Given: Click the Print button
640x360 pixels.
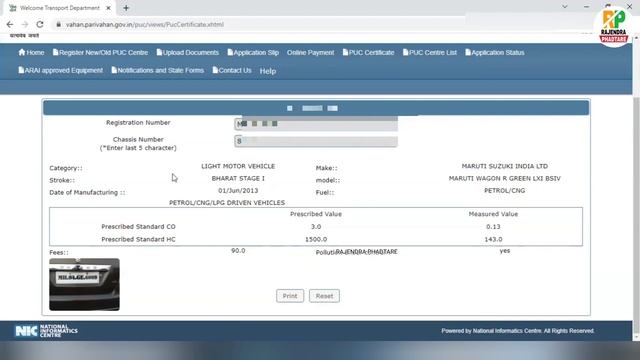Looking at the screenshot, I should 290,296.
